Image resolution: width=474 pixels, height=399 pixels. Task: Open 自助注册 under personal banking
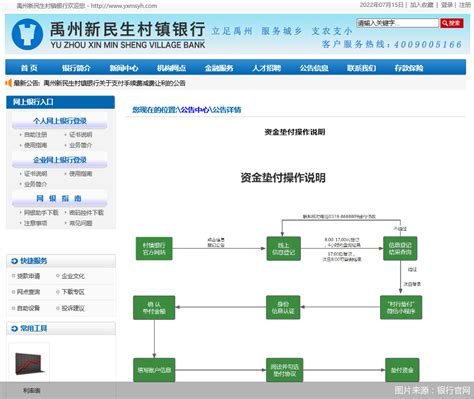click(35, 135)
